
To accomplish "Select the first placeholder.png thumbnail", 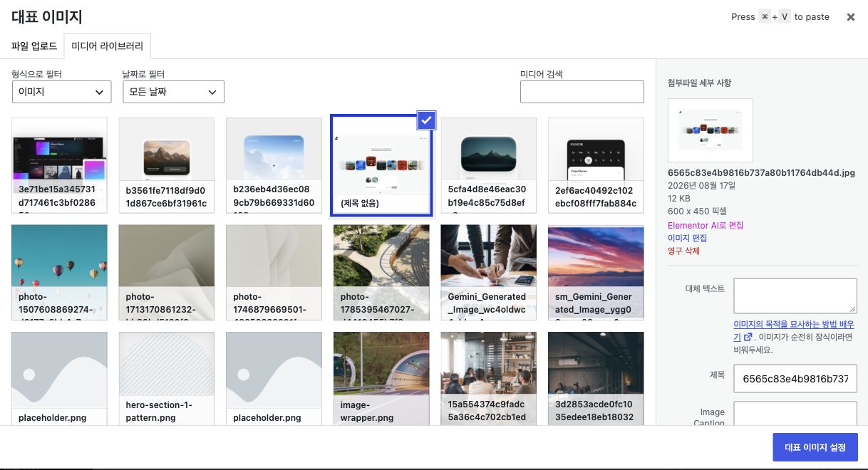I will 60,379.
